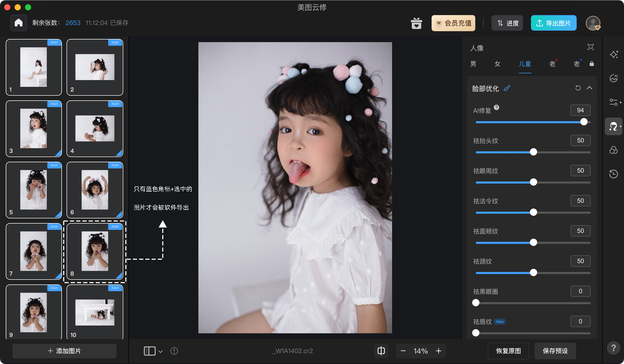Click the face detection icon beside 人像
624x364 pixels.
pos(590,47)
